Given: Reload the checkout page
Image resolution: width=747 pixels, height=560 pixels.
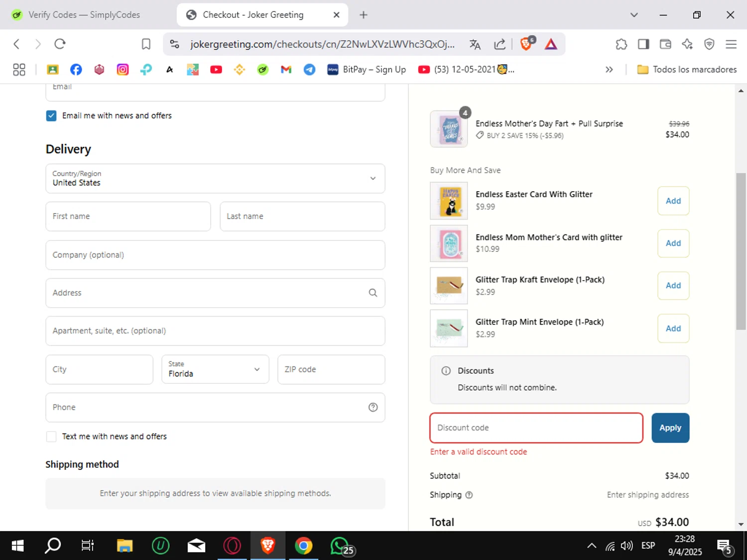Looking at the screenshot, I should coord(60,44).
